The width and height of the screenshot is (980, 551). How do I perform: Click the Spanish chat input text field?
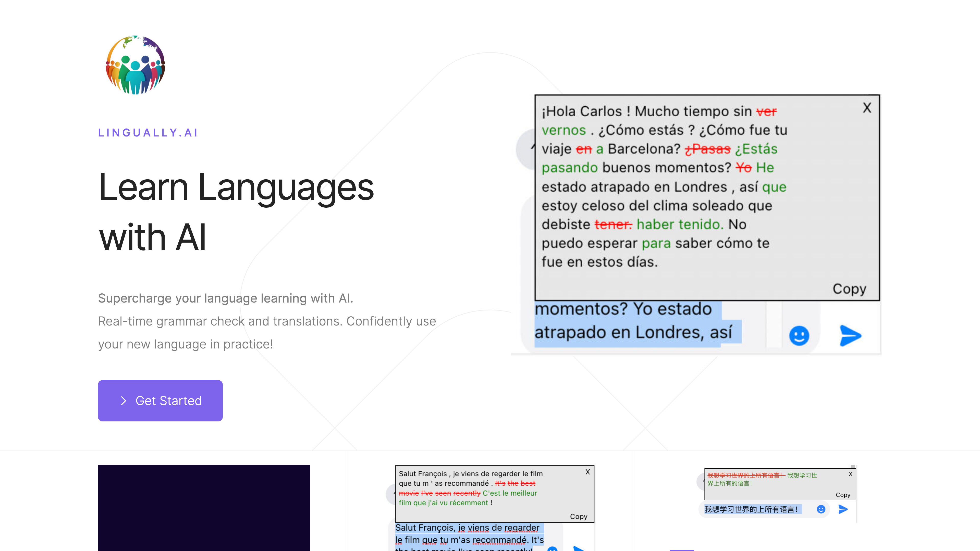(638, 324)
